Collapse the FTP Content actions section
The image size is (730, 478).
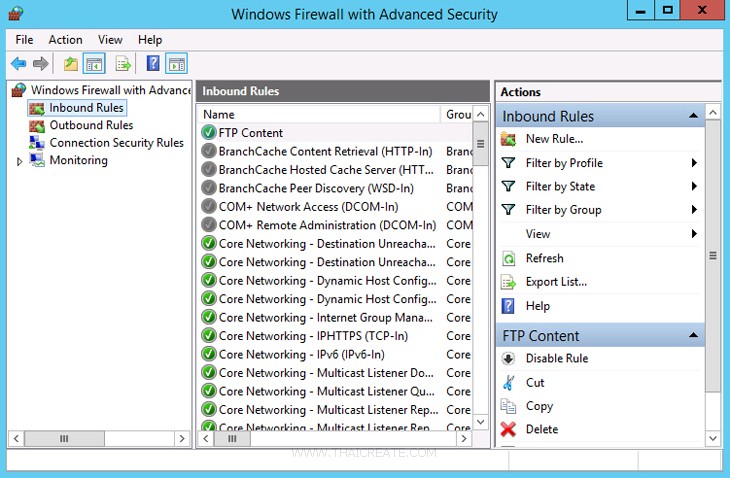693,335
